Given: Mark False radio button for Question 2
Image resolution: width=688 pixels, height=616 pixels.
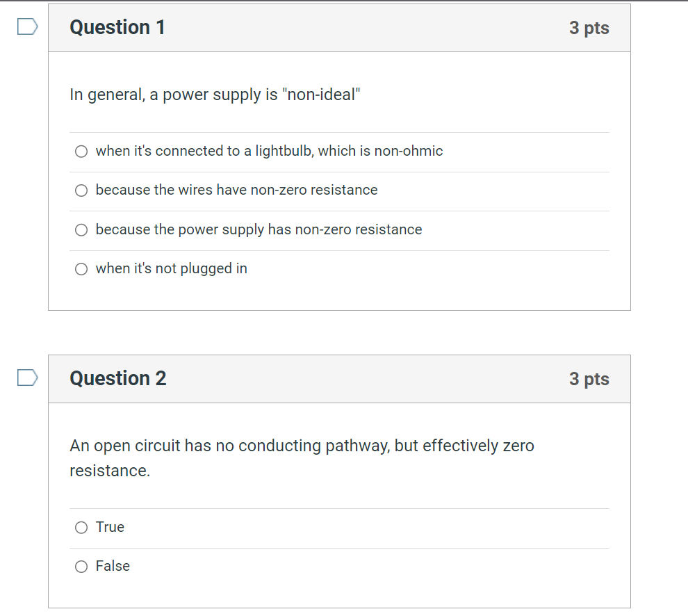Looking at the screenshot, I should tap(81, 567).
